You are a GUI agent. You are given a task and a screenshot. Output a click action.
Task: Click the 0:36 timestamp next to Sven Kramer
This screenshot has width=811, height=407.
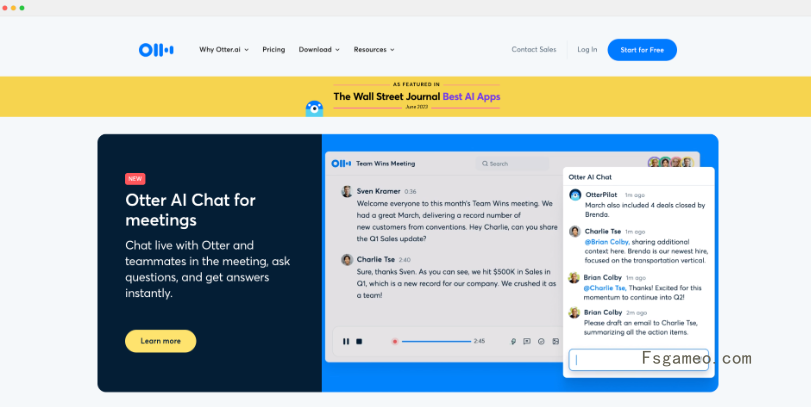[410, 191]
